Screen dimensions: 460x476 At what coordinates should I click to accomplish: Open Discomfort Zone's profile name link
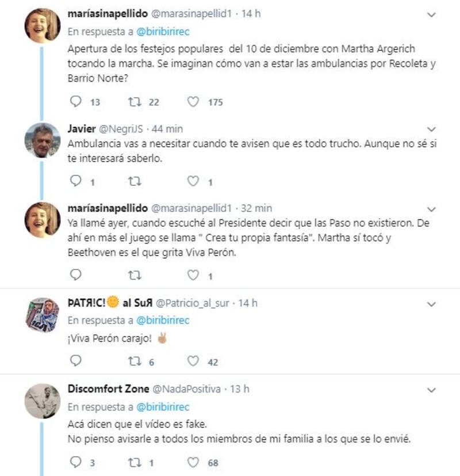[x=106, y=389]
